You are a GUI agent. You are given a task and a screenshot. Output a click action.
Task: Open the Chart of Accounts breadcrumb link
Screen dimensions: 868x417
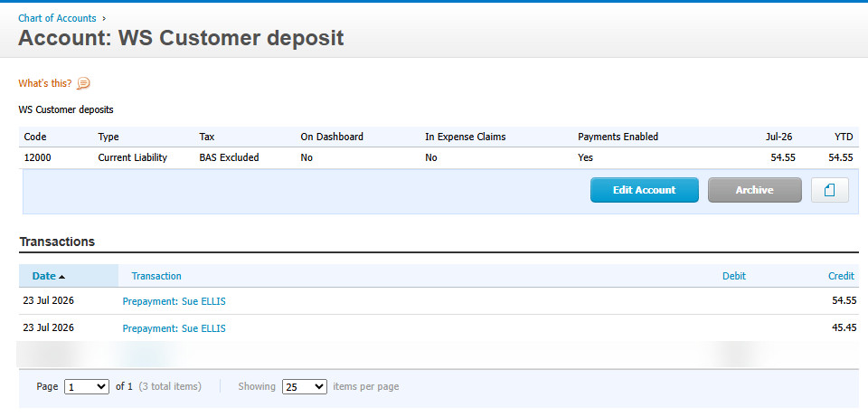pyautogui.click(x=57, y=18)
